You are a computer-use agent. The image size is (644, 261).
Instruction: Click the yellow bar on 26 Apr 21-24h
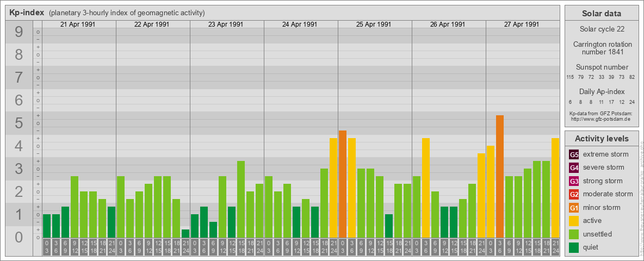tap(481, 195)
